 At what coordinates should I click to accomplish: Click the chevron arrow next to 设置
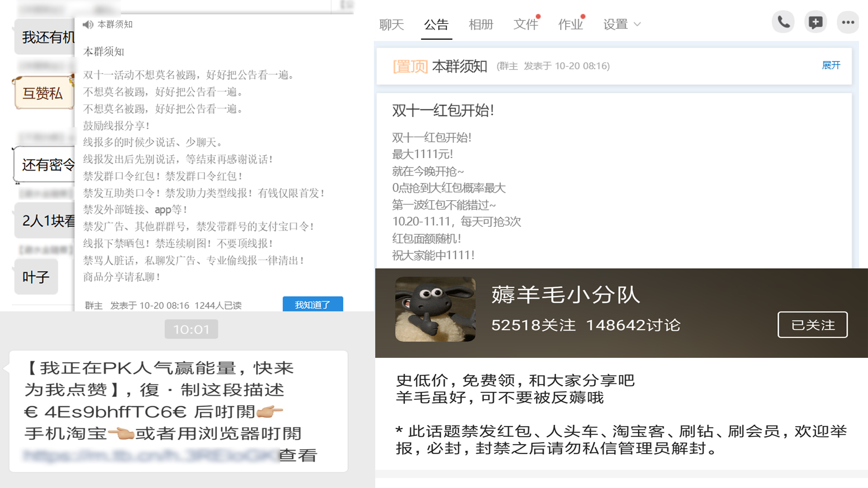click(x=637, y=24)
